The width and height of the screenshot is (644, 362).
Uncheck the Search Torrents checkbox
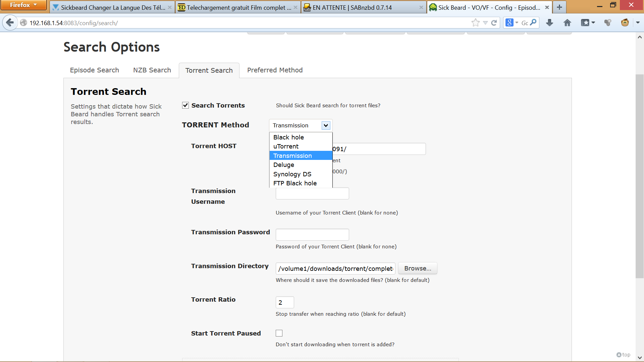click(185, 105)
